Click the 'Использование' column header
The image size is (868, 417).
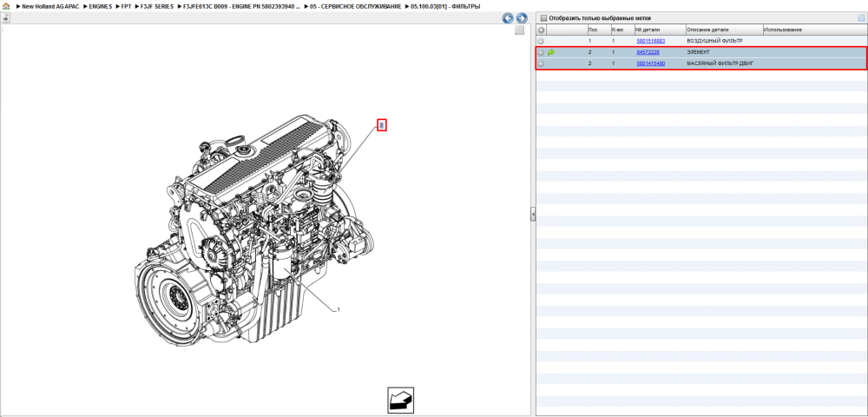(813, 30)
